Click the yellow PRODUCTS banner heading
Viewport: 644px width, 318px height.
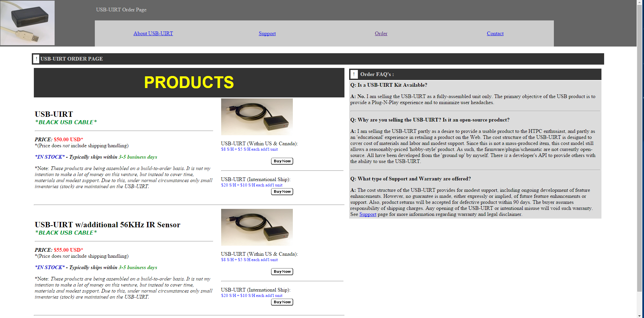(189, 83)
